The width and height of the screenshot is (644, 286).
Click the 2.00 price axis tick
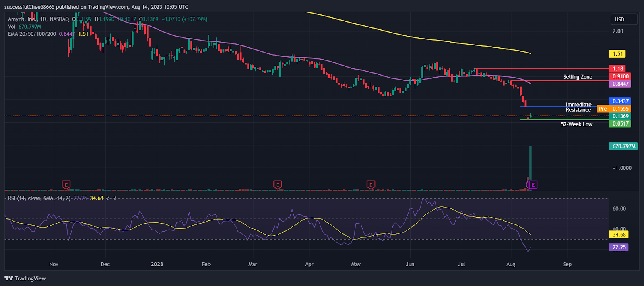coord(617,31)
